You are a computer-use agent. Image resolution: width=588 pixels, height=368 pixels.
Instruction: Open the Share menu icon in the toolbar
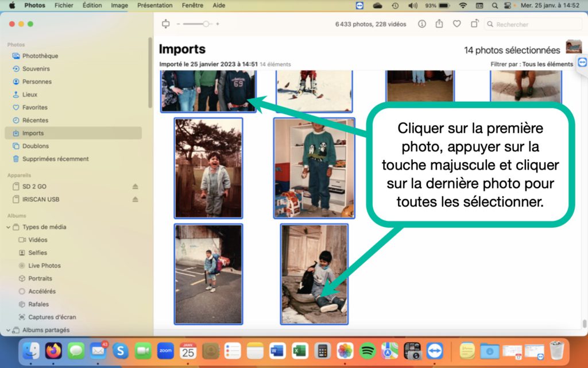[x=439, y=24]
